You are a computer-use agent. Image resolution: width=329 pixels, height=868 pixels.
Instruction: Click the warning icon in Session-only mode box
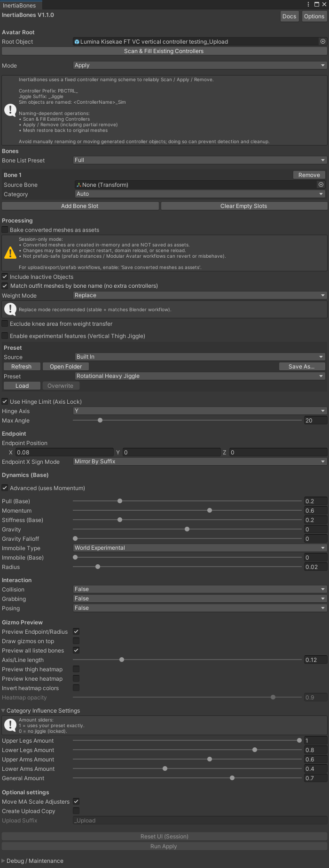[x=10, y=252]
